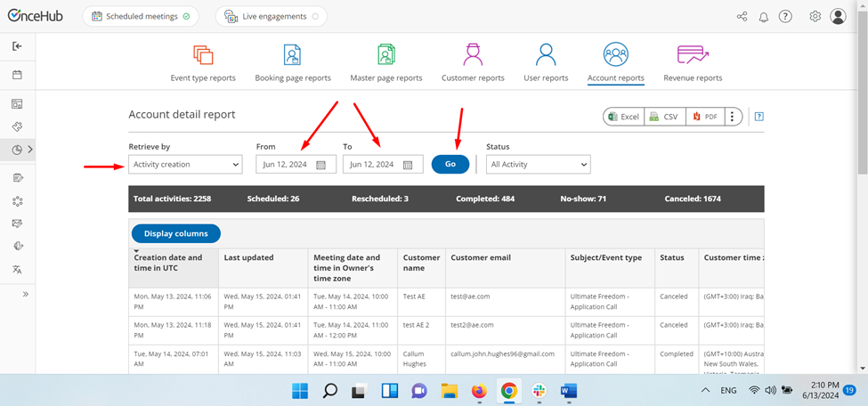Image resolution: width=868 pixels, height=406 pixels.
Task: Click the notifications bell icon
Action: (x=763, y=17)
